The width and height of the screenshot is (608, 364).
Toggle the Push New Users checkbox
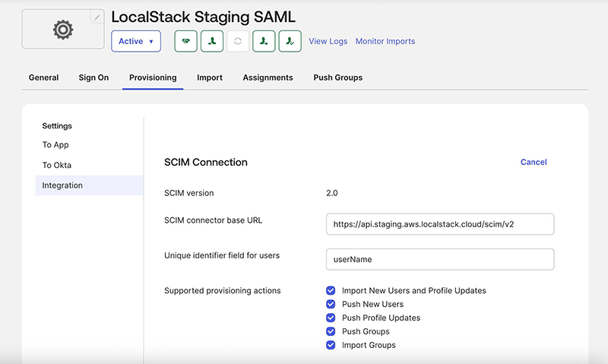331,304
